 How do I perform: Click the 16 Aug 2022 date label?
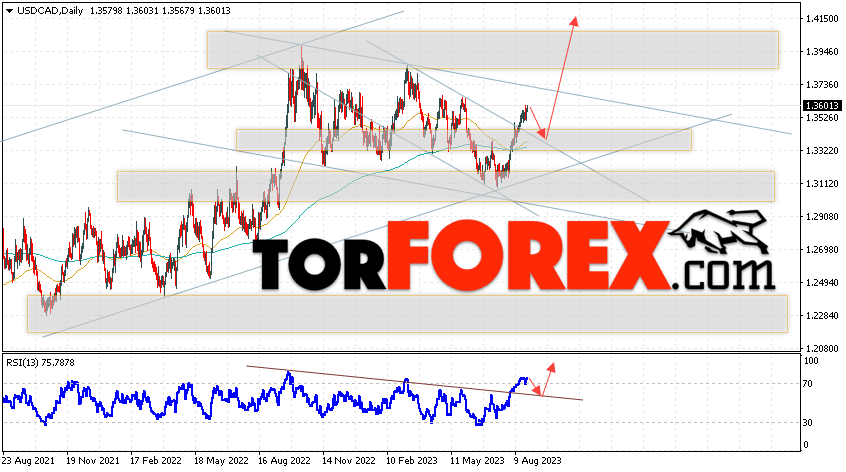coord(284,461)
